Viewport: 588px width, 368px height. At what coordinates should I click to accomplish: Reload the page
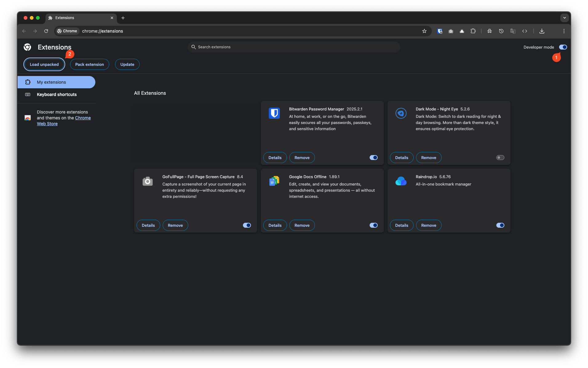(x=46, y=31)
